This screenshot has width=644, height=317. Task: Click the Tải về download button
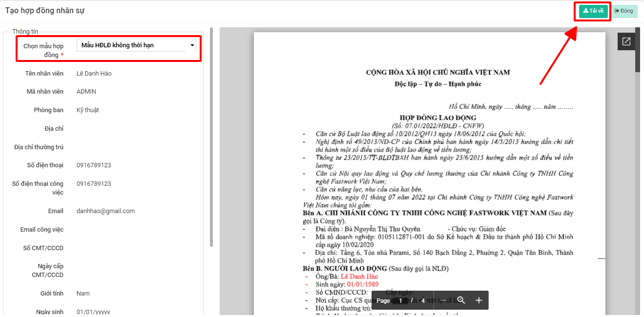[593, 11]
